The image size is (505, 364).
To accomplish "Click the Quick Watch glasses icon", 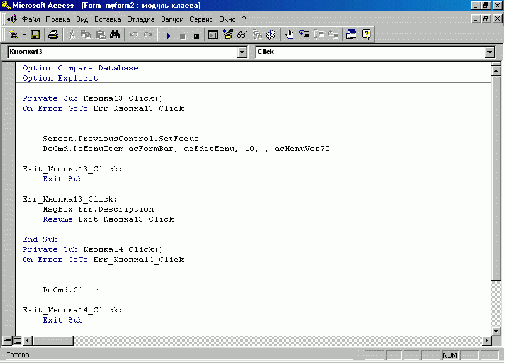I will point(242,34).
